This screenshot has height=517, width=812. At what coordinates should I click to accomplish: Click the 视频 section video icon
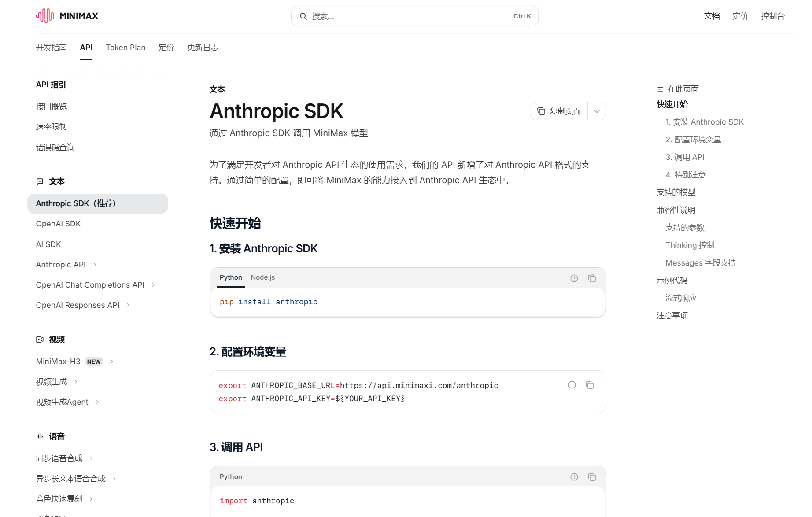40,340
